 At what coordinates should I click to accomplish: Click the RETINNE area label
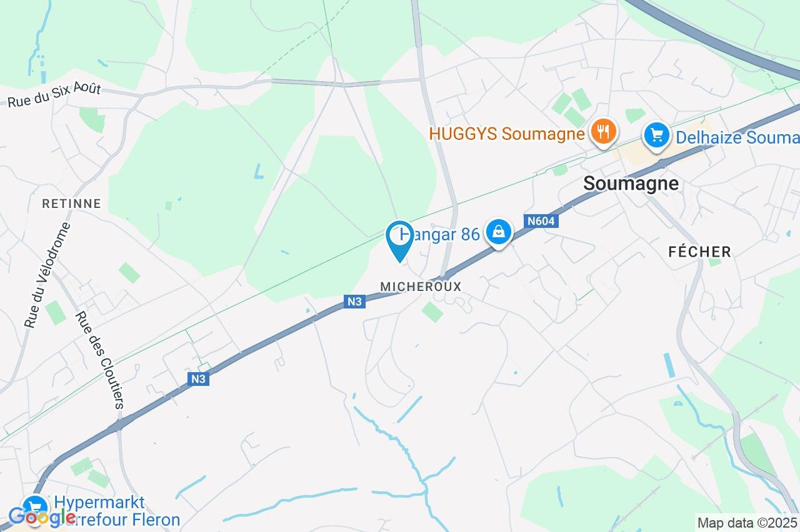click(x=71, y=204)
